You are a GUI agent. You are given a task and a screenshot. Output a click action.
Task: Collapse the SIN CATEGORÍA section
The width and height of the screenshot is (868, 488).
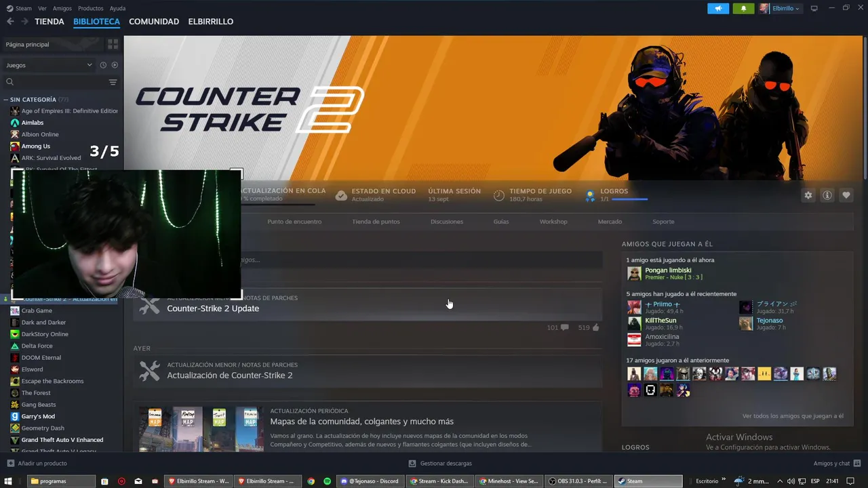(x=6, y=100)
